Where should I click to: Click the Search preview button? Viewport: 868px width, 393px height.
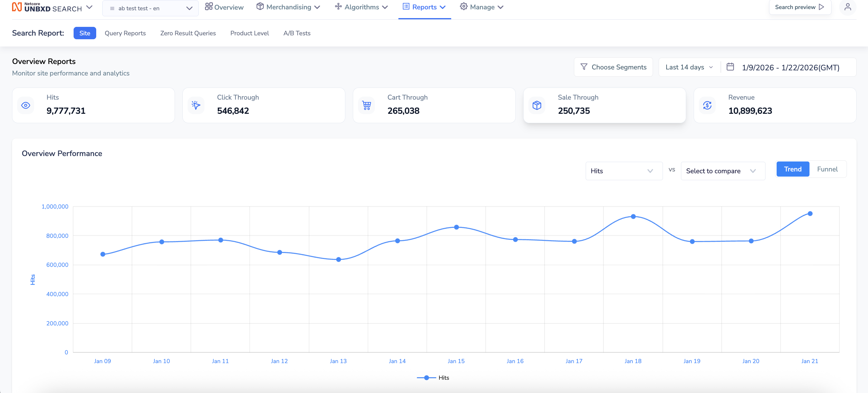point(800,7)
